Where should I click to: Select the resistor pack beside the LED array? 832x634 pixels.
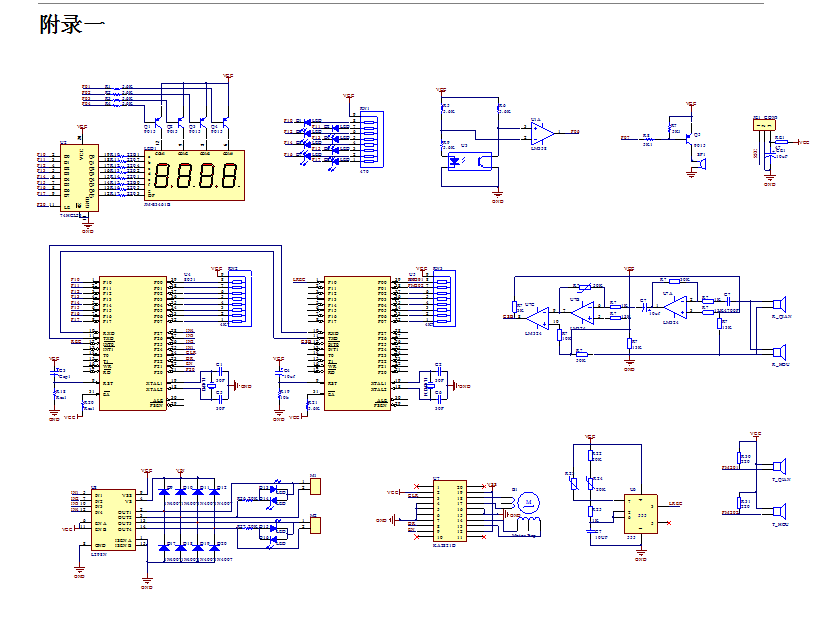coord(368,142)
